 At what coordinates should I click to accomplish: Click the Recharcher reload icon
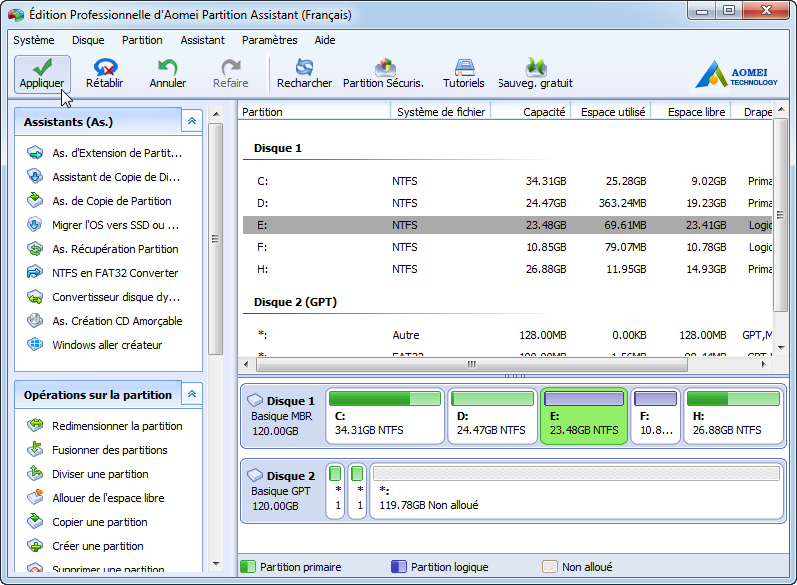click(x=304, y=67)
